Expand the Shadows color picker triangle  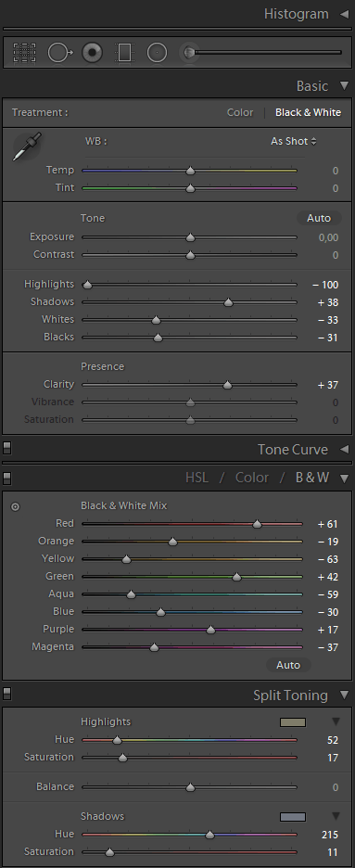click(336, 816)
